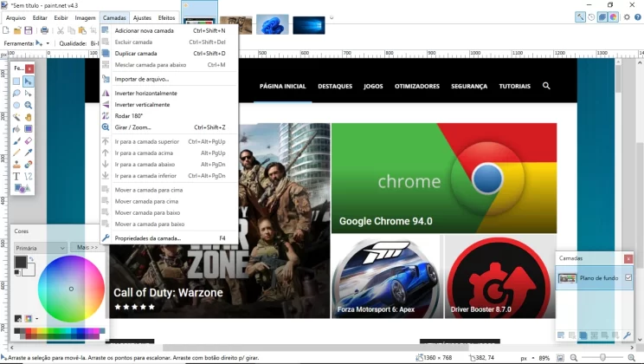The height and width of the screenshot is (364, 644).
Task: Toggle the Layers window icon at top right
Action: coord(602,16)
